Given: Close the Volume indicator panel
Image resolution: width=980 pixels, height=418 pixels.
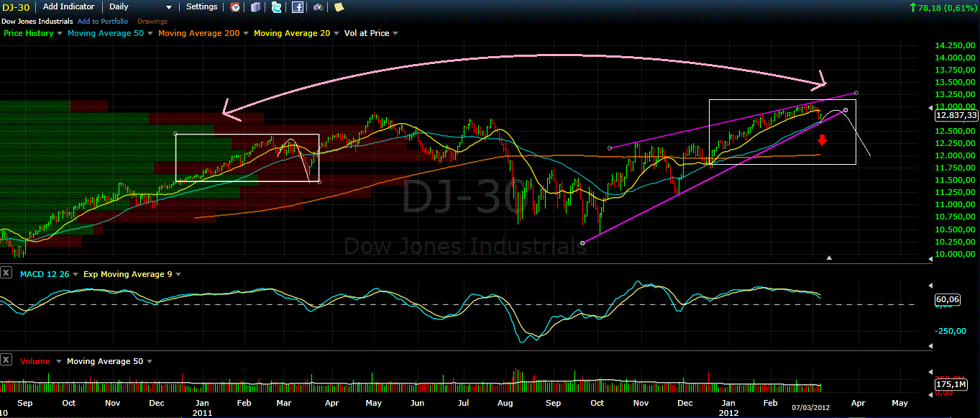Looking at the screenshot, I should [x=6, y=360].
